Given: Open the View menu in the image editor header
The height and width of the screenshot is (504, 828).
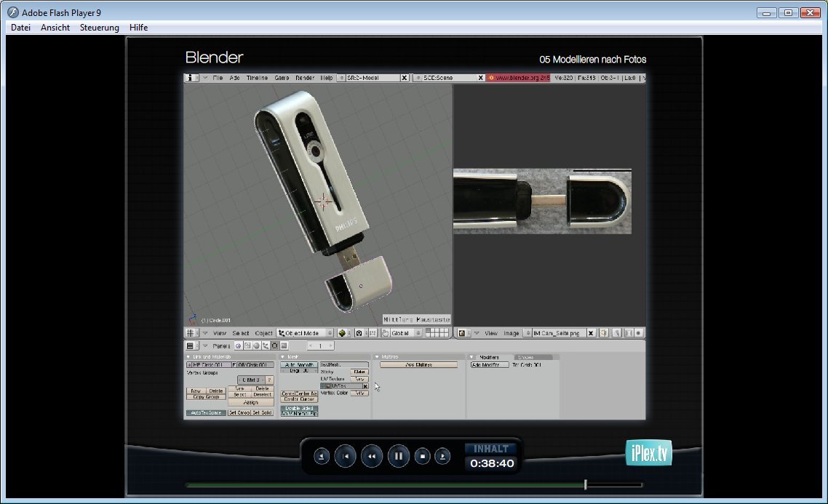Looking at the screenshot, I should [491, 333].
